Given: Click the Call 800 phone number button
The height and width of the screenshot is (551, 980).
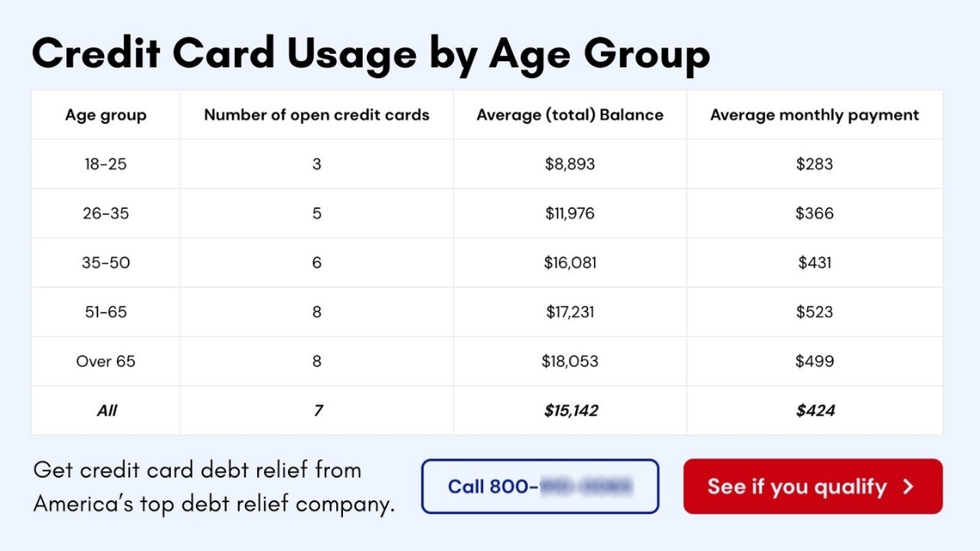Looking at the screenshot, I should tap(539, 486).
